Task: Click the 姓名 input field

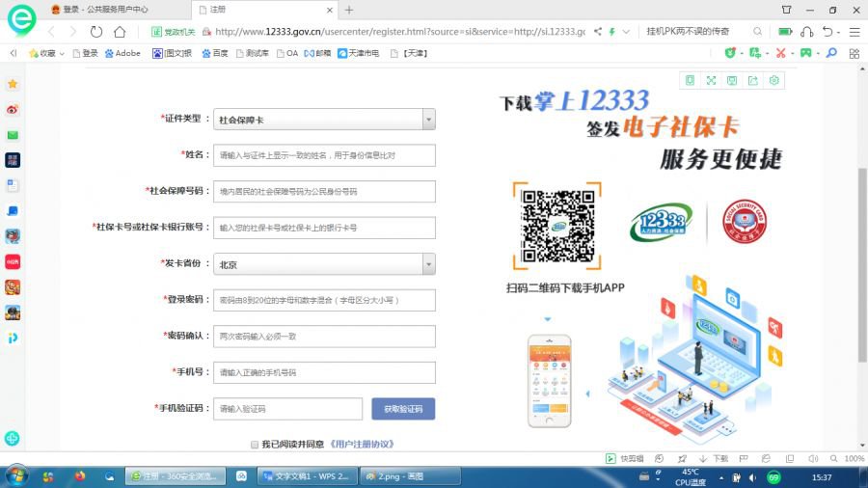Action: click(324, 155)
